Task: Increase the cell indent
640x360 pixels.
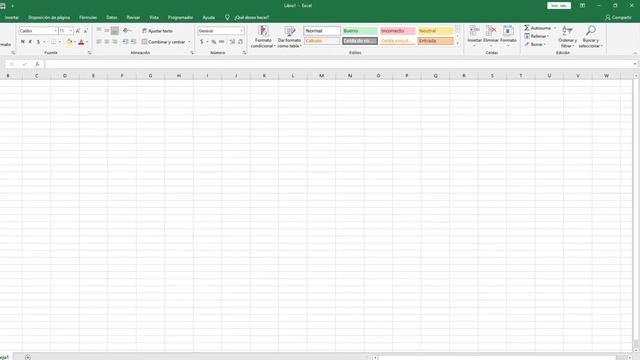Action: pos(133,42)
